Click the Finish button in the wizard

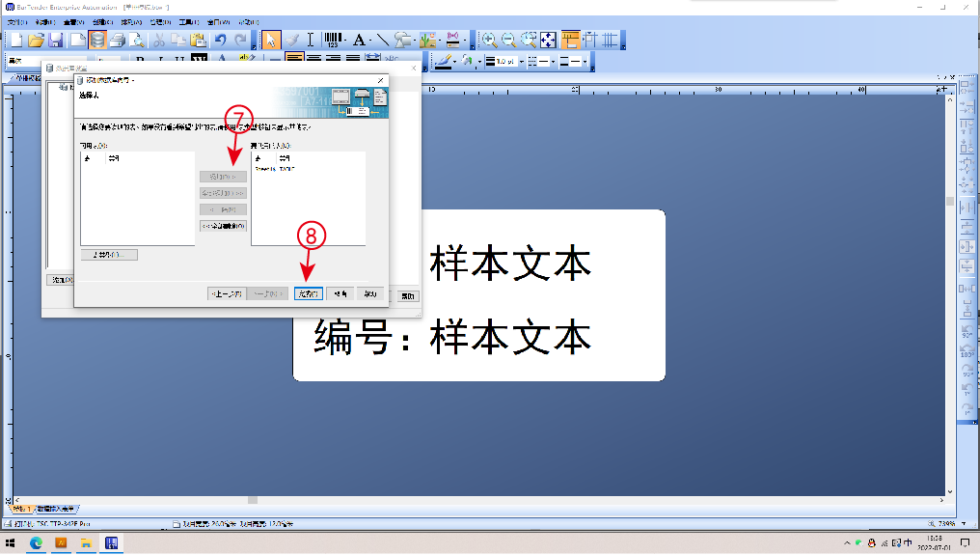point(307,293)
